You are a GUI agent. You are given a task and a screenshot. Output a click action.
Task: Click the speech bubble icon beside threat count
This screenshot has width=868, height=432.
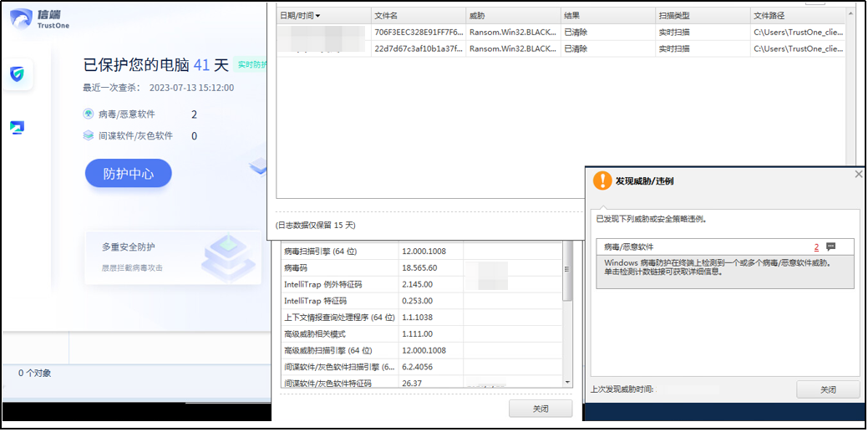(830, 247)
